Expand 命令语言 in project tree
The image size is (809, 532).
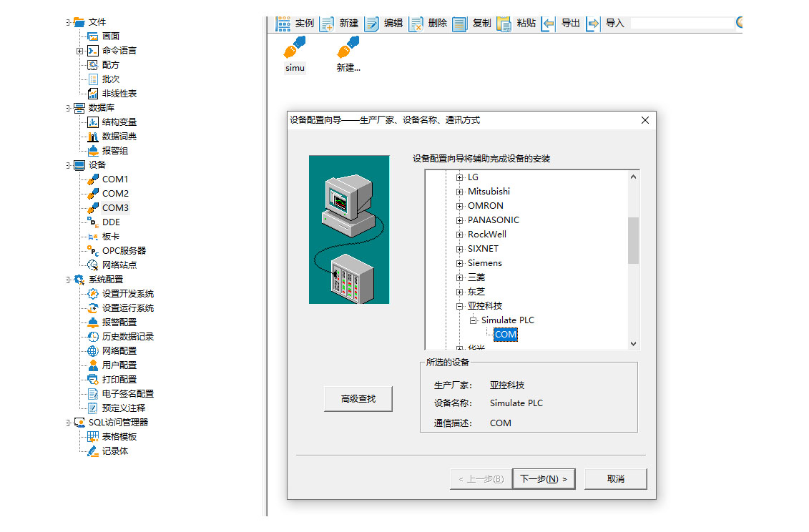(79, 51)
